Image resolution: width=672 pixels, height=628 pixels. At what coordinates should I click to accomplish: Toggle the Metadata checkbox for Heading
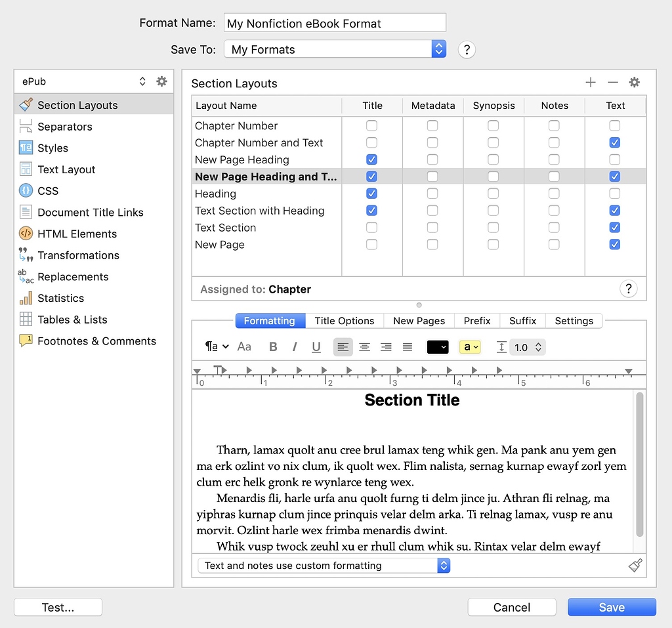coord(432,194)
